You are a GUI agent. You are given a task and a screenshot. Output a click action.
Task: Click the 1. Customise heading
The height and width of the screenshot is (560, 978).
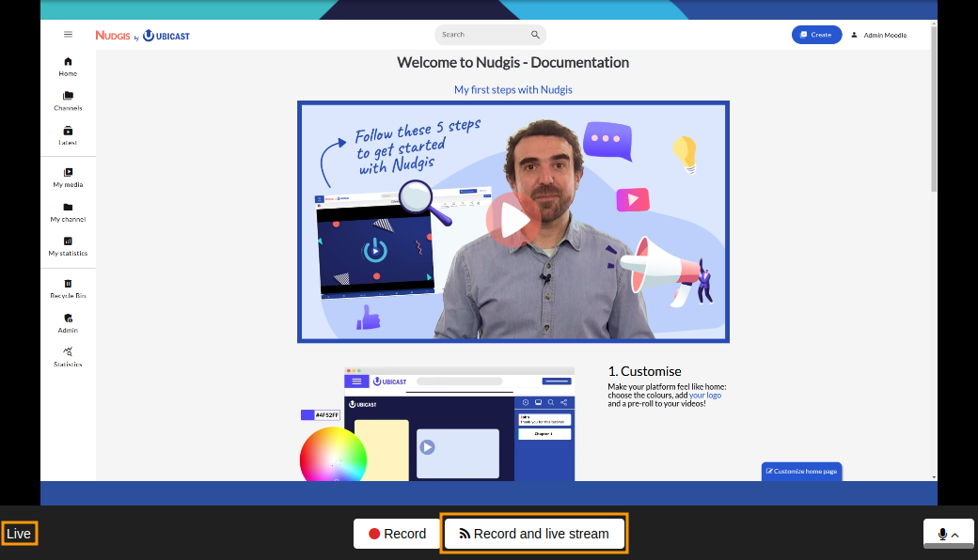pyautogui.click(x=644, y=371)
